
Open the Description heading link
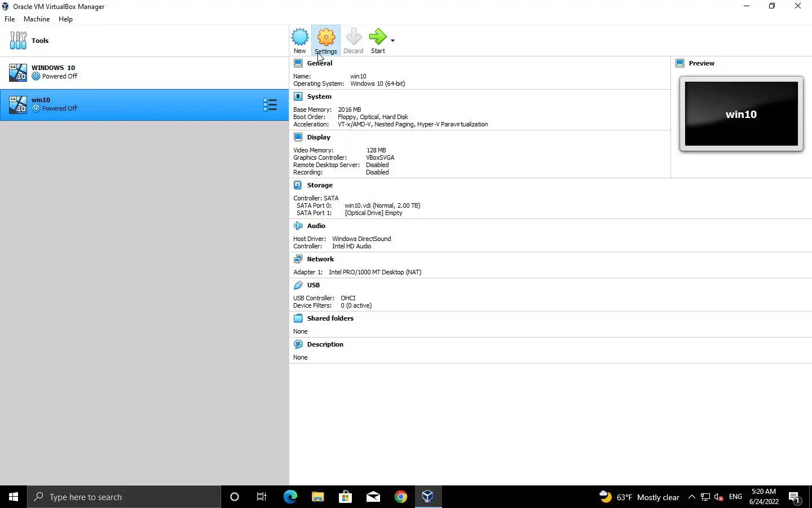(325, 344)
